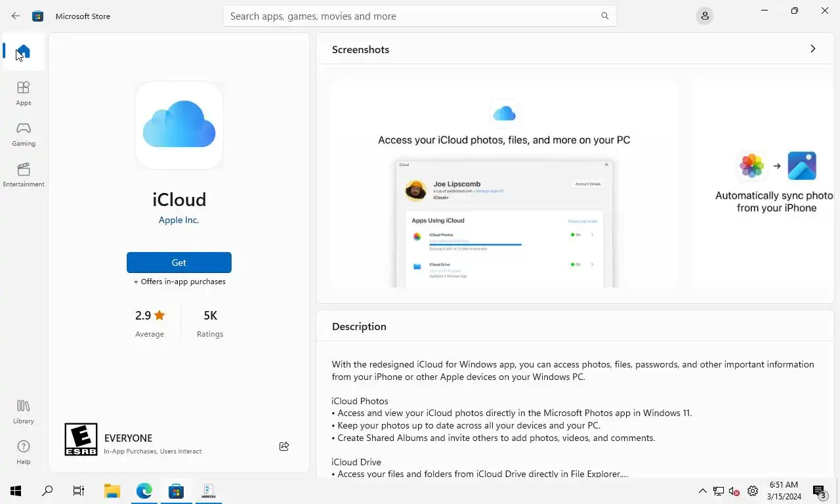Open the Entertainment section in sidebar
Viewport: 840px width, 504px height.
tap(24, 175)
